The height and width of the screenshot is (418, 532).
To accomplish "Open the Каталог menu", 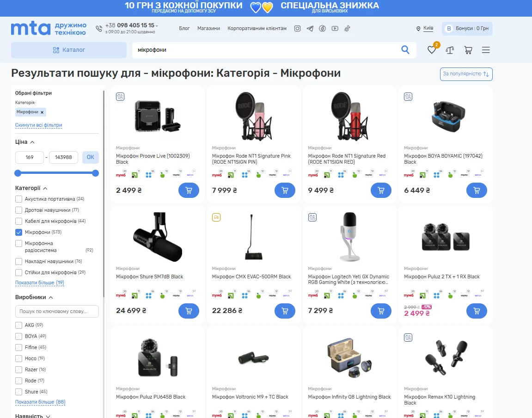I will coord(69,50).
